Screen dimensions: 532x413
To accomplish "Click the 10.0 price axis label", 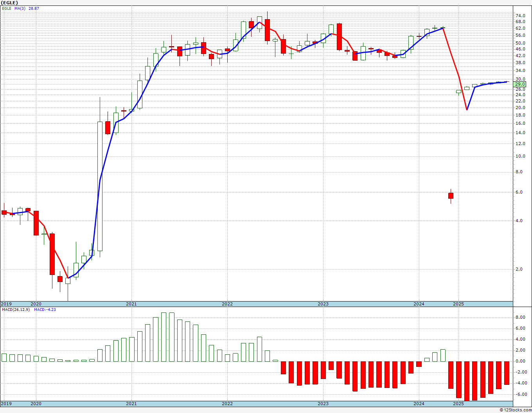I will pyautogui.click(x=520, y=156).
